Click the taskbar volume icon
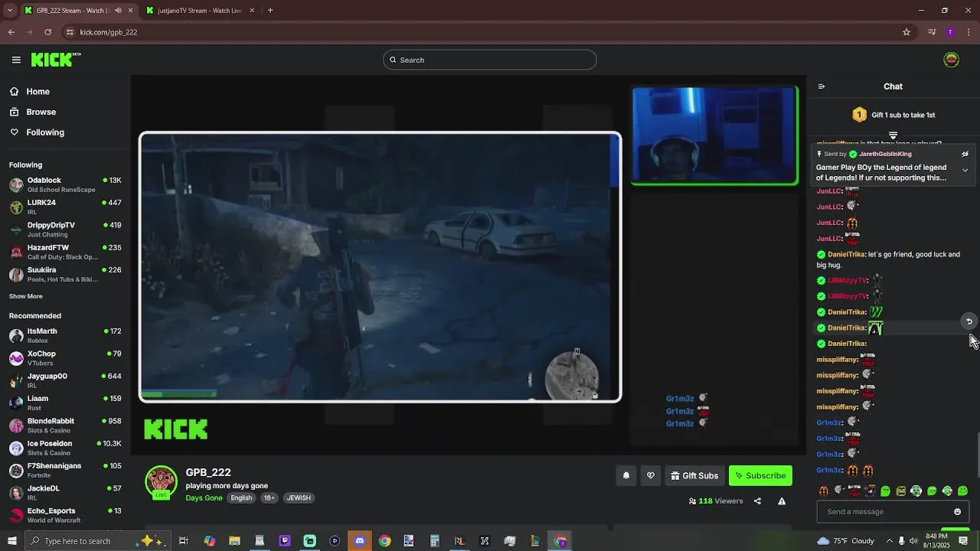The height and width of the screenshot is (551, 980). (913, 541)
